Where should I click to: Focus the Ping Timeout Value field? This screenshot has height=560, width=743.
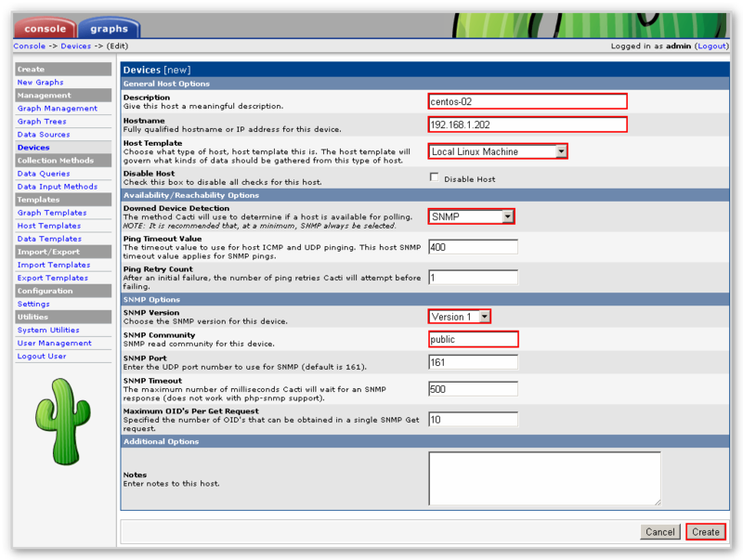[x=473, y=247]
